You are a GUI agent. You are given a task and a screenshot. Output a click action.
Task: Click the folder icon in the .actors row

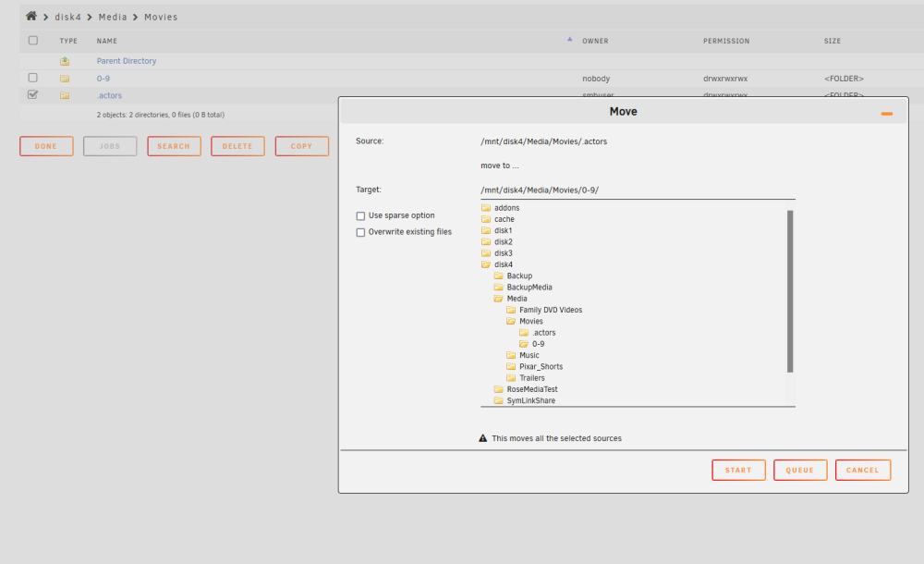tap(65, 95)
